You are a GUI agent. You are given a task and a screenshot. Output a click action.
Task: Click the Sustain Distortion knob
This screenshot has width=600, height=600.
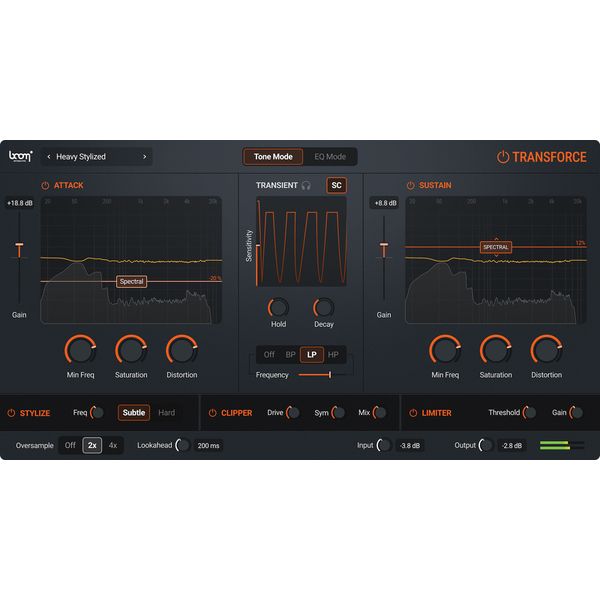point(546,350)
